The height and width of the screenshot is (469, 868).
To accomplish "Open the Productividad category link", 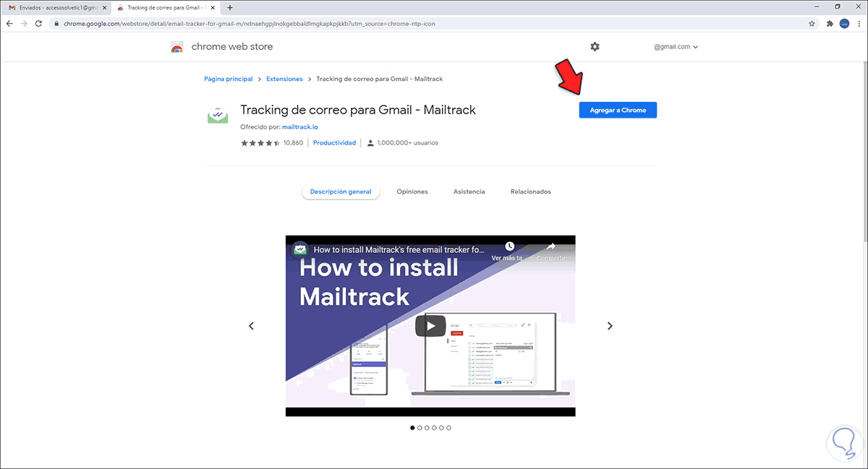I will coord(334,143).
